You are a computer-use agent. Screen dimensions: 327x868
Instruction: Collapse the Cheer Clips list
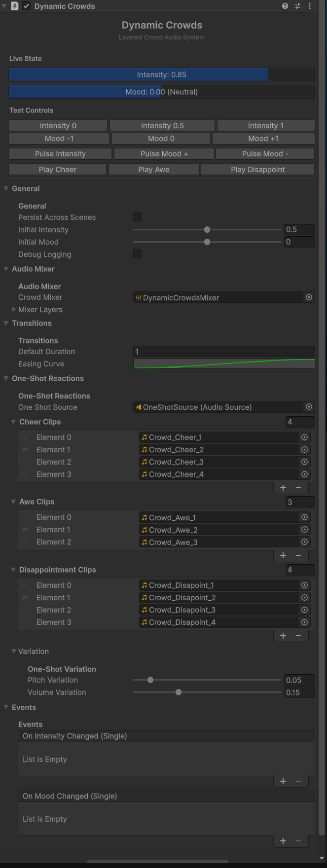click(13, 422)
